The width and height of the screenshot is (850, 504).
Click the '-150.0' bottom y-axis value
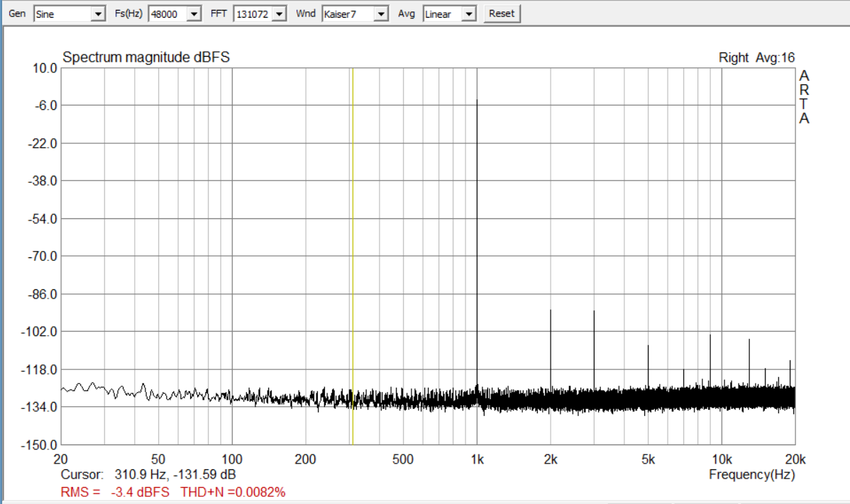39,445
